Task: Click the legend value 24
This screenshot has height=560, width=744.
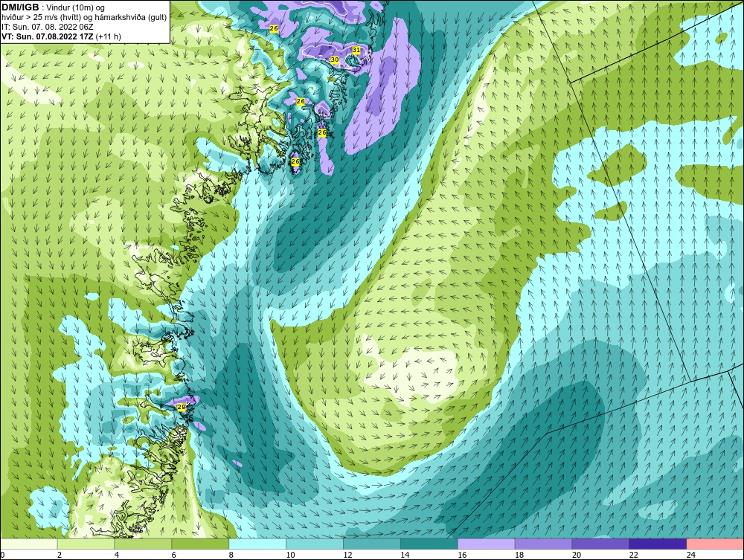Action: [x=691, y=555]
